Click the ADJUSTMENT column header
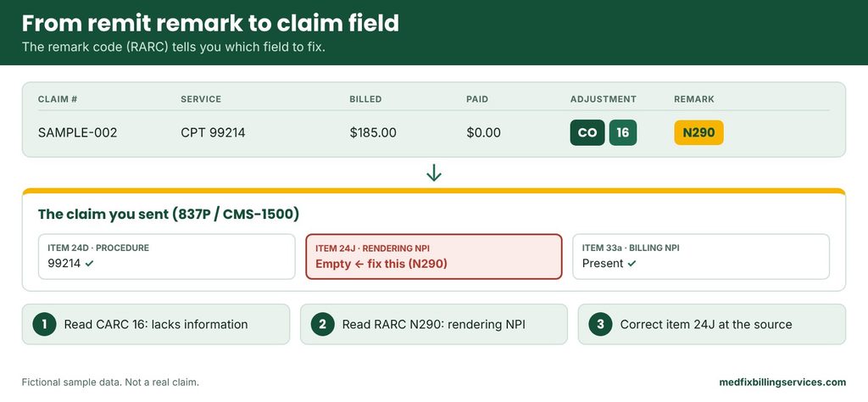The width and height of the screenshot is (868, 402). point(604,99)
